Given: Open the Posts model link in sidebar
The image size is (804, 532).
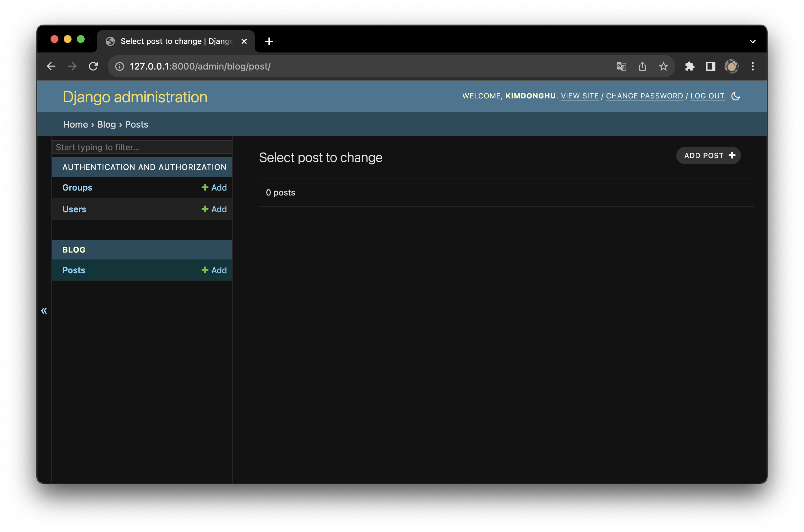Looking at the screenshot, I should point(74,270).
